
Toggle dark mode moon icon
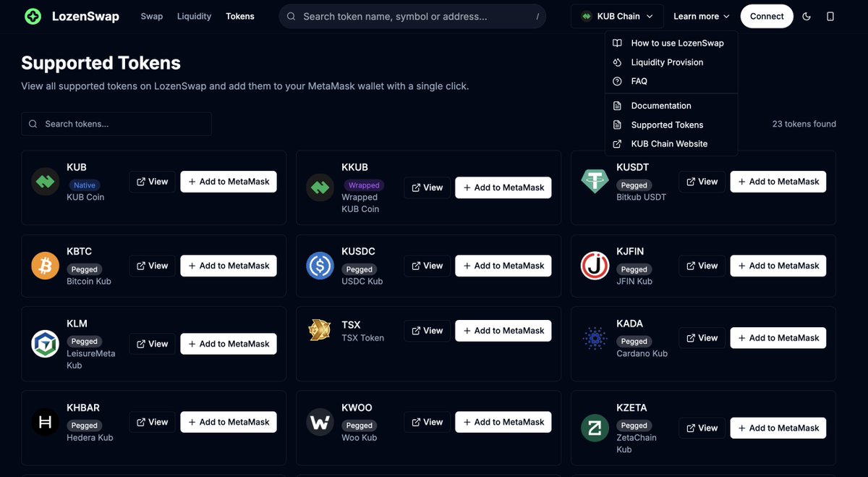click(807, 16)
